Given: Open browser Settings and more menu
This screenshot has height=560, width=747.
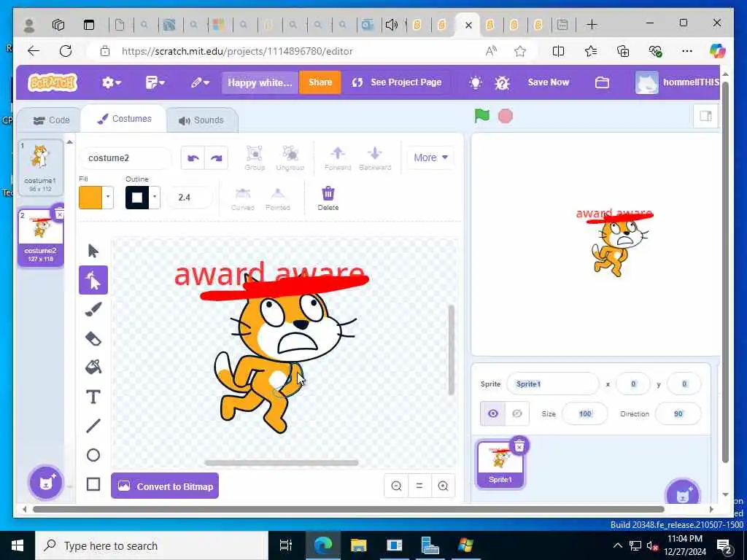Looking at the screenshot, I should click(x=687, y=51).
